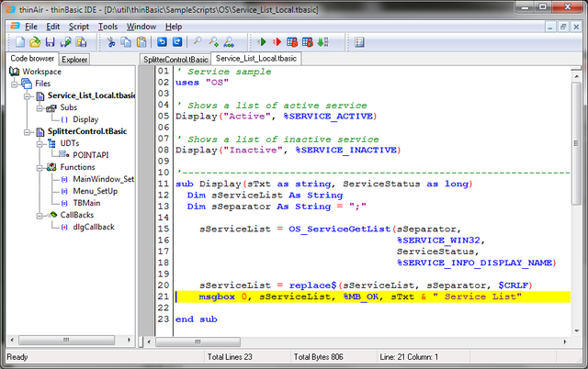
Task: Collapse the Functions tree node
Action: coord(40,168)
